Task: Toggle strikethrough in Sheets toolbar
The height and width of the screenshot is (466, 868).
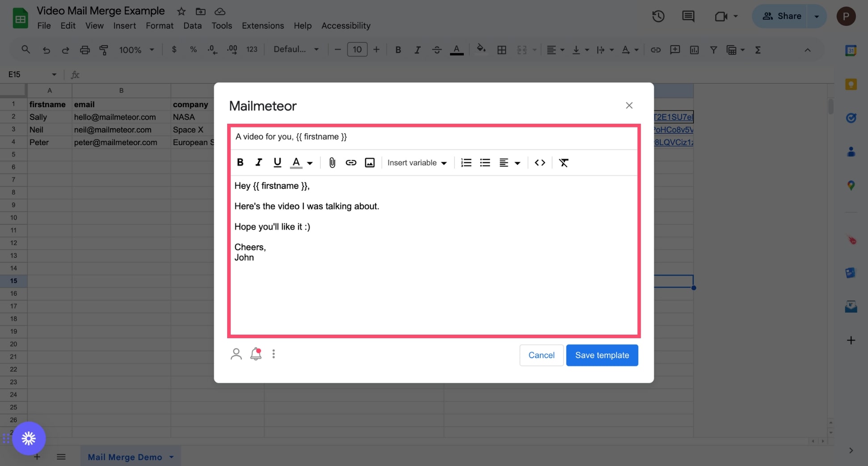Action: tap(437, 50)
